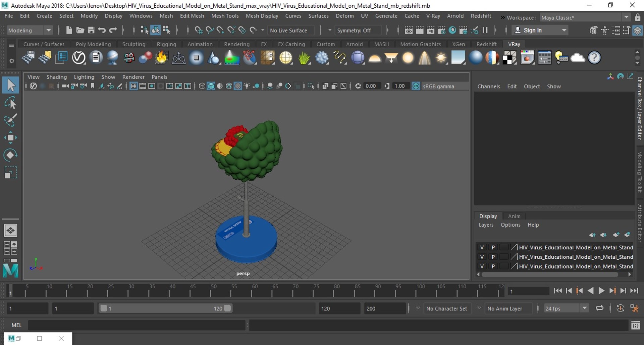Open the Mesh Tools menu
Image resolution: width=644 pixels, height=345 pixels.
(225, 16)
